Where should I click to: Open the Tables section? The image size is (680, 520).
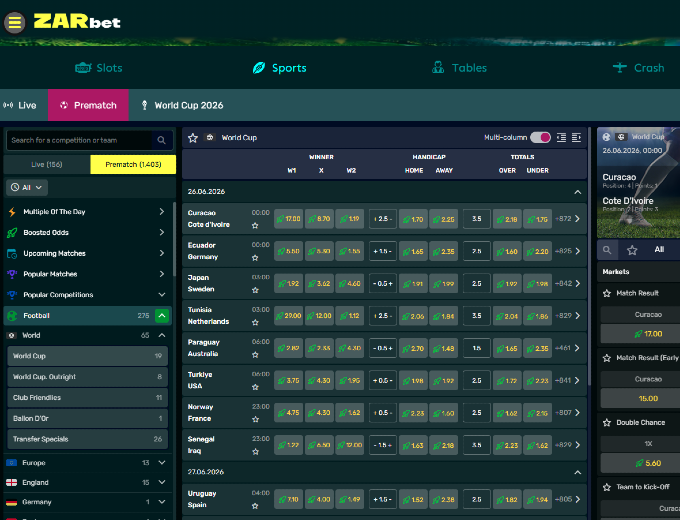[459, 68]
